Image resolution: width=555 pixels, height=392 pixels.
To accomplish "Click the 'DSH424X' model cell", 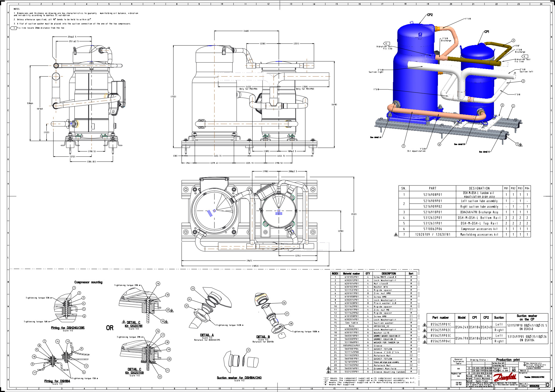I will click(462, 327).
